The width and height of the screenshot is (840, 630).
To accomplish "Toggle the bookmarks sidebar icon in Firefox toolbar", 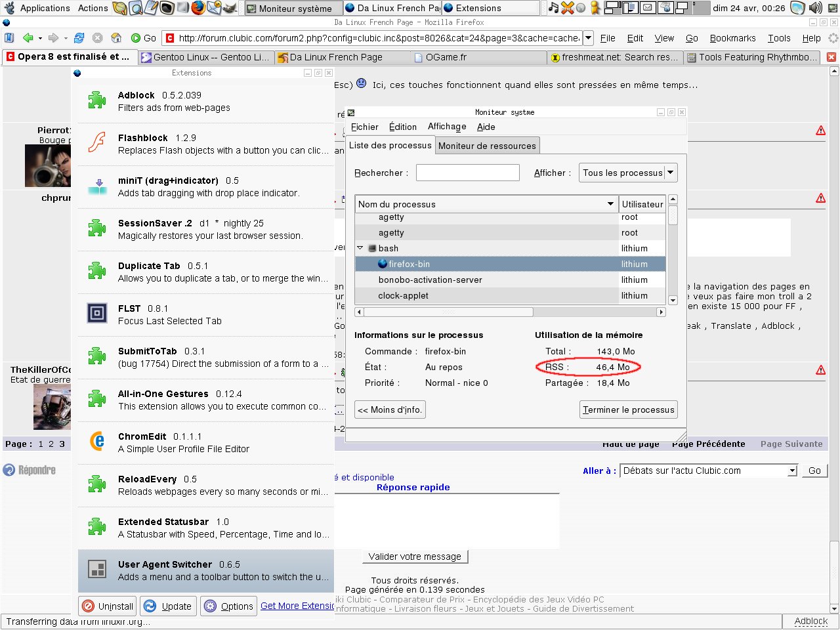I will point(9,38).
